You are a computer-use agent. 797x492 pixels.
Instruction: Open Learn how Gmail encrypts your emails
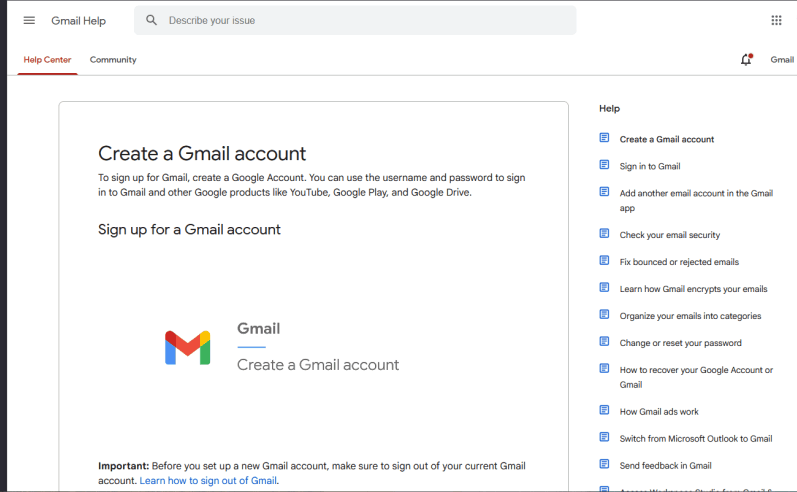click(x=693, y=289)
